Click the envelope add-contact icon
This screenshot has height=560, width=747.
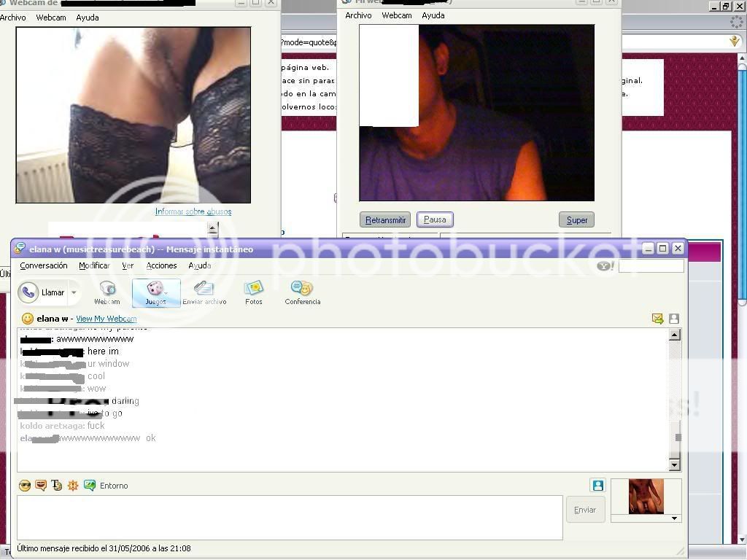[657, 319]
